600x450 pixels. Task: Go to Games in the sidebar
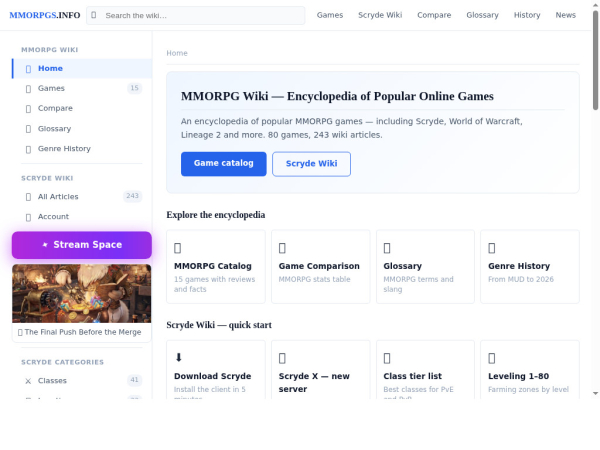click(82, 88)
